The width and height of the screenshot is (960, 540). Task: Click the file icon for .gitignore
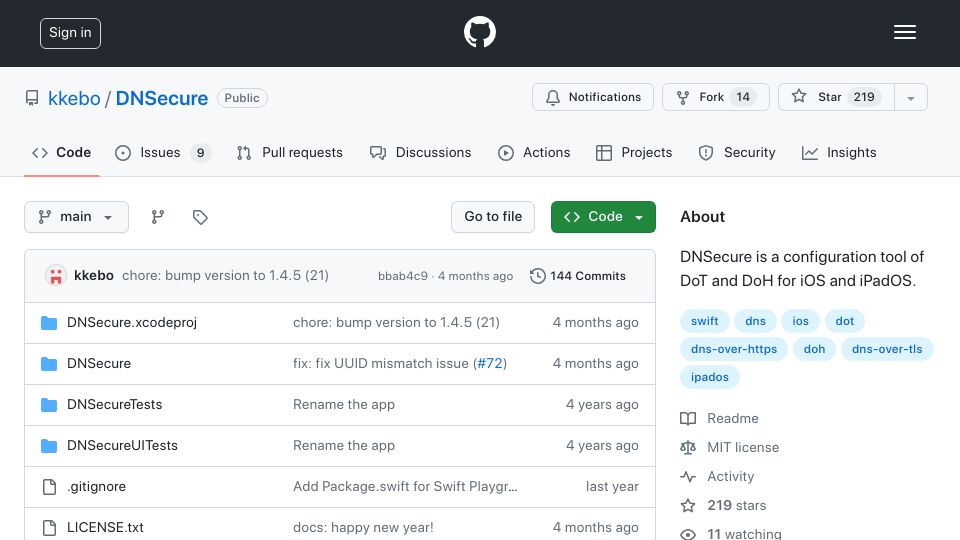49,487
